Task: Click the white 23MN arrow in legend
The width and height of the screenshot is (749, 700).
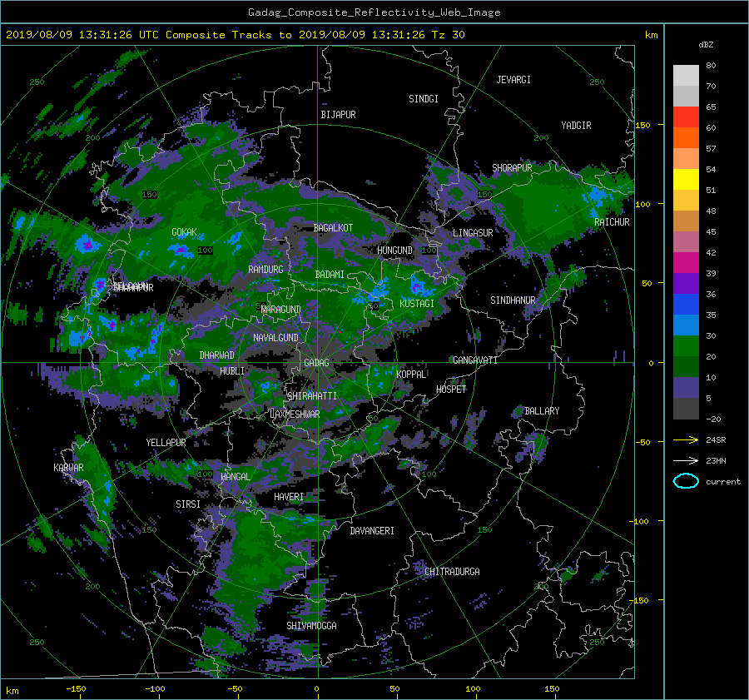Action: coord(686,460)
